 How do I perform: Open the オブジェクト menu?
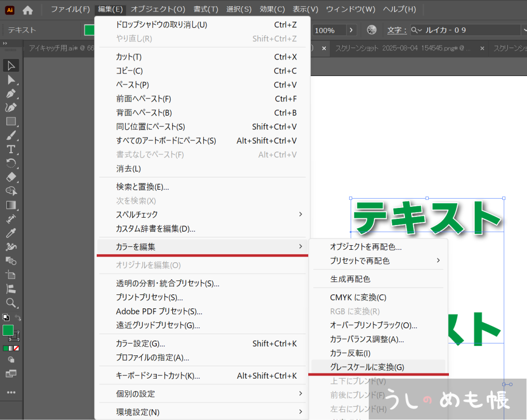(x=158, y=9)
